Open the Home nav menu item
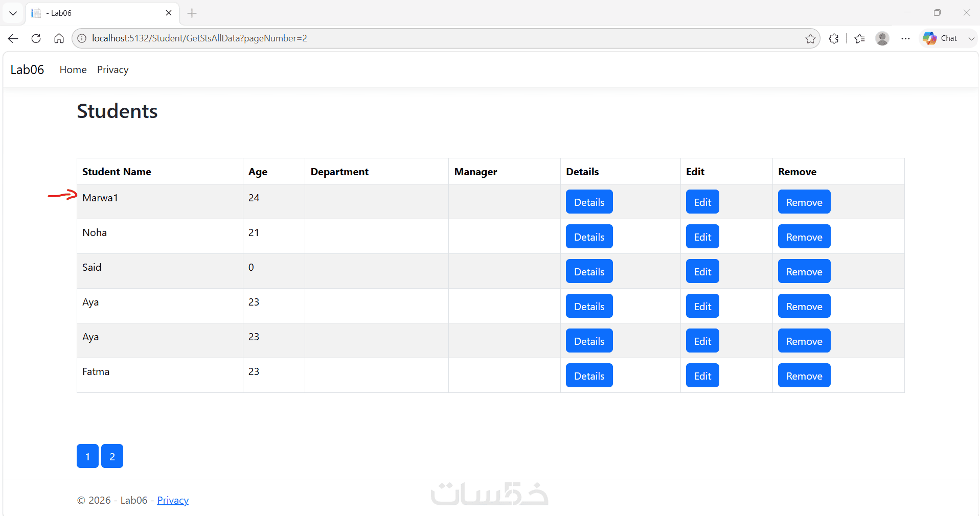This screenshot has width=980, height=516. tap(73, 69)
